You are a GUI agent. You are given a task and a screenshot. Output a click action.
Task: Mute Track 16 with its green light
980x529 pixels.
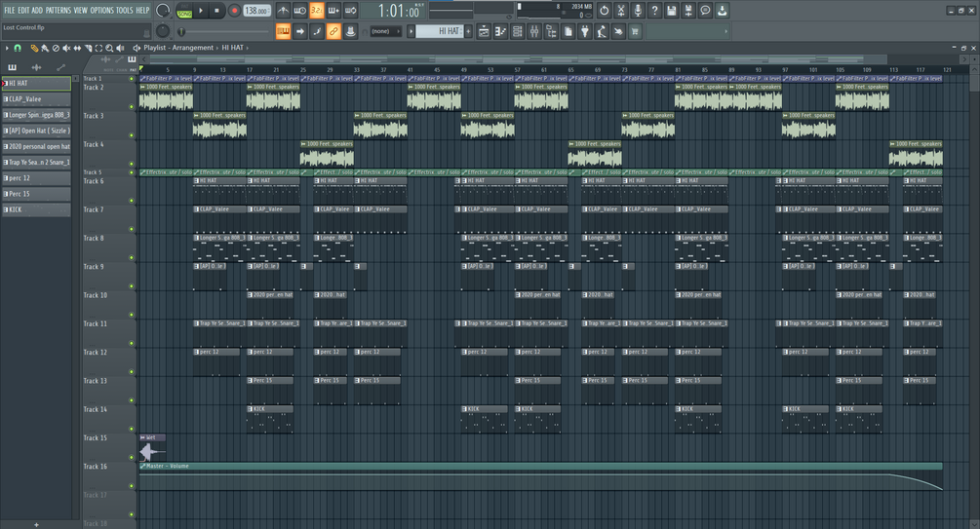pos(132,486)
